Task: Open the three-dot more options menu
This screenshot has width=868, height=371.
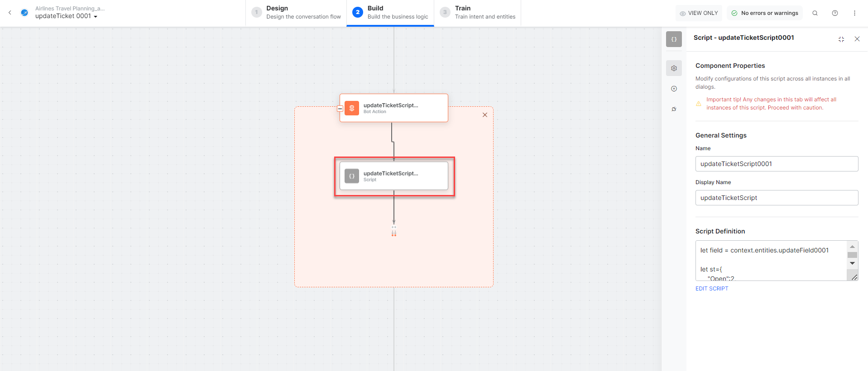Action: pos(854,13)
